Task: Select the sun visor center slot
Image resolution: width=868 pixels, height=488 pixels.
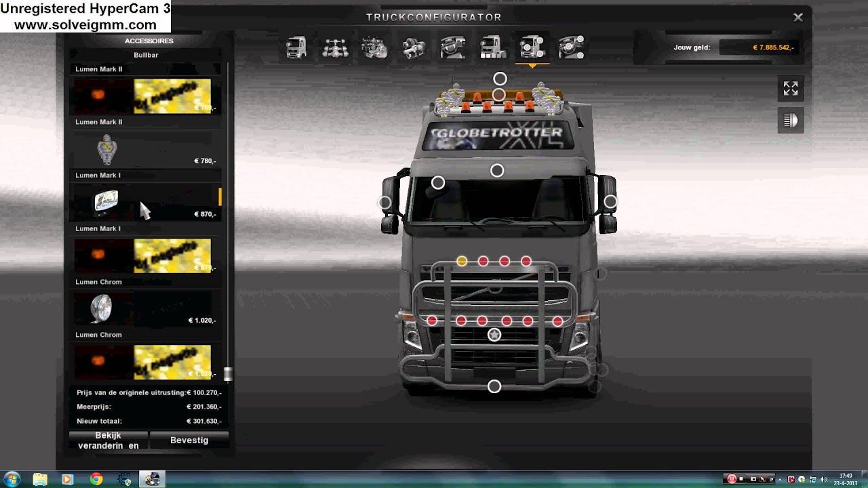Action: click(x=497, y=171)
